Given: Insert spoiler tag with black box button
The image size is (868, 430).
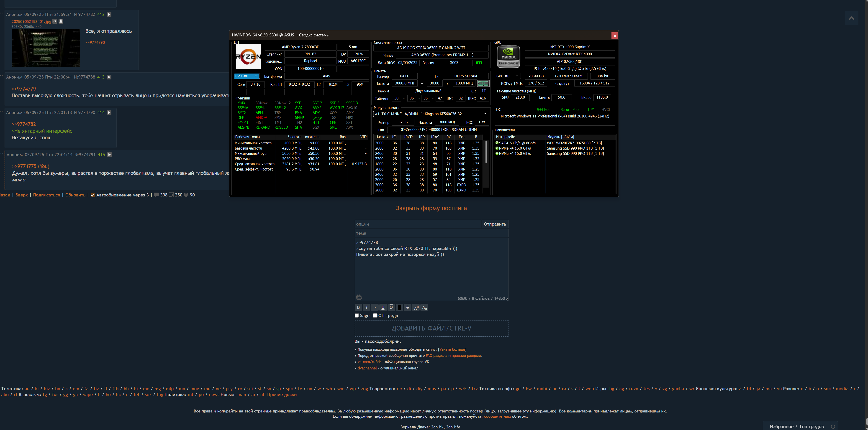Looking at the screenshot, I should [x=399, y=308].
